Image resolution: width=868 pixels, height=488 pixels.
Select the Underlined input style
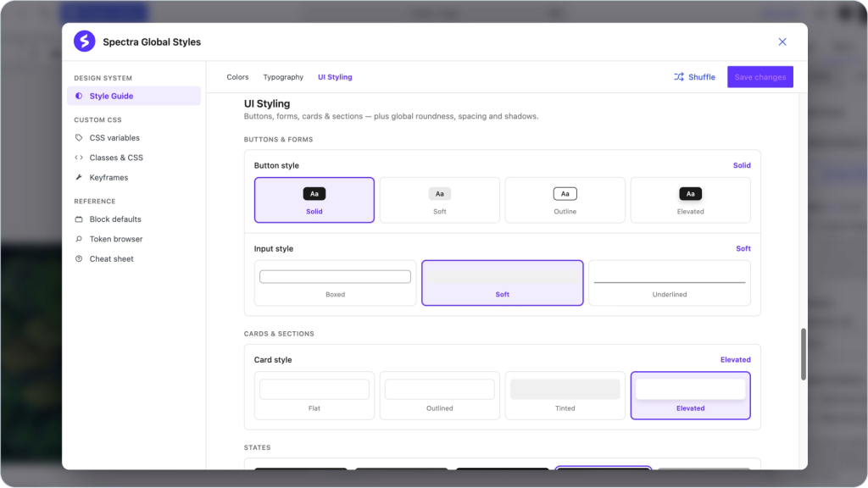(x=670, y=283)
